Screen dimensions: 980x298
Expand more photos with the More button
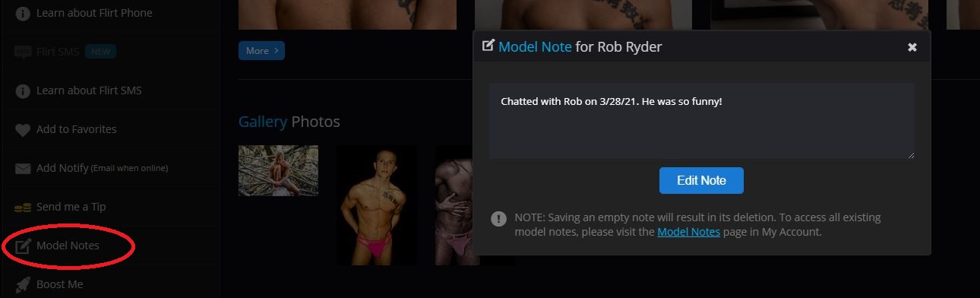[x=261, y=51]
